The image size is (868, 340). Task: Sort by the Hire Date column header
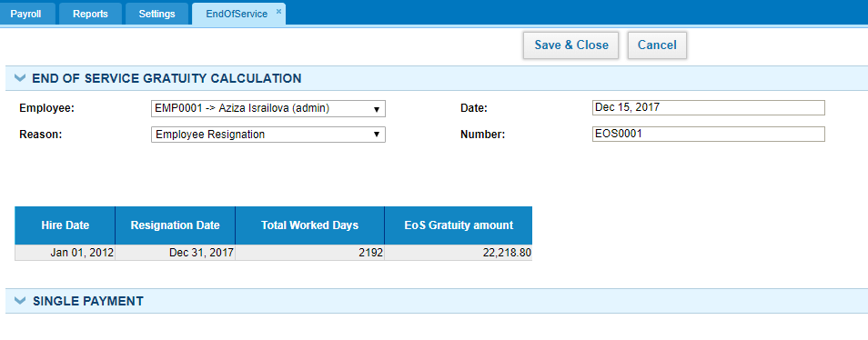[65, 225]
